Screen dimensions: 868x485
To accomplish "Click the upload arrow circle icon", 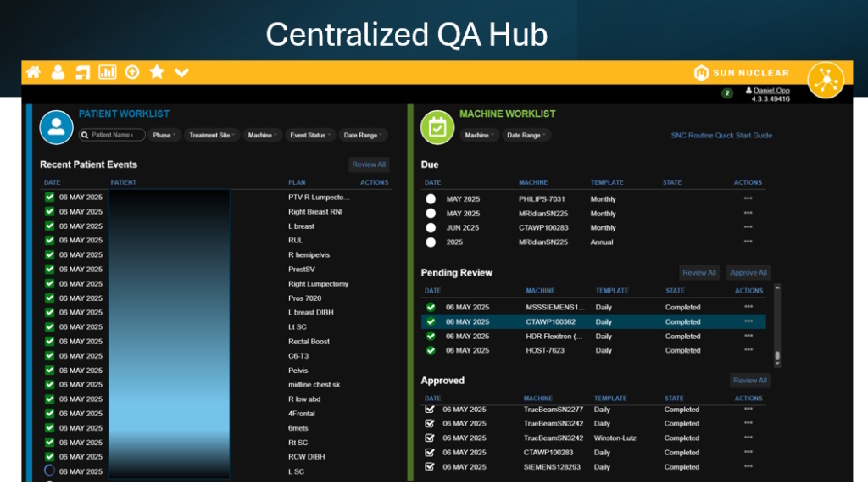I will point(131,72).
